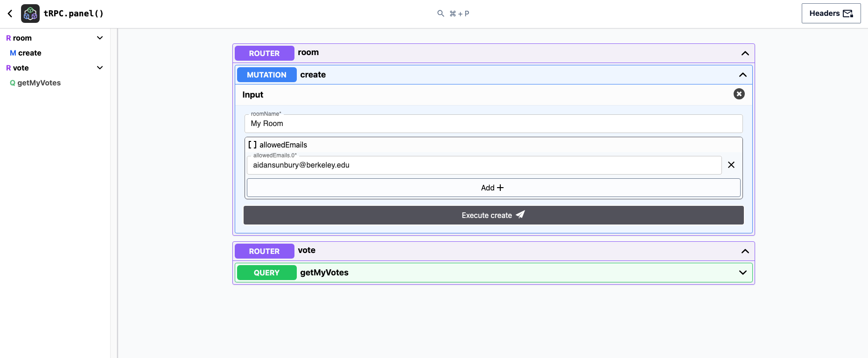The width and height of the screenshot is (868, 358).
Task: Click the purple ROUTER badge for vote
Action: 264,251
